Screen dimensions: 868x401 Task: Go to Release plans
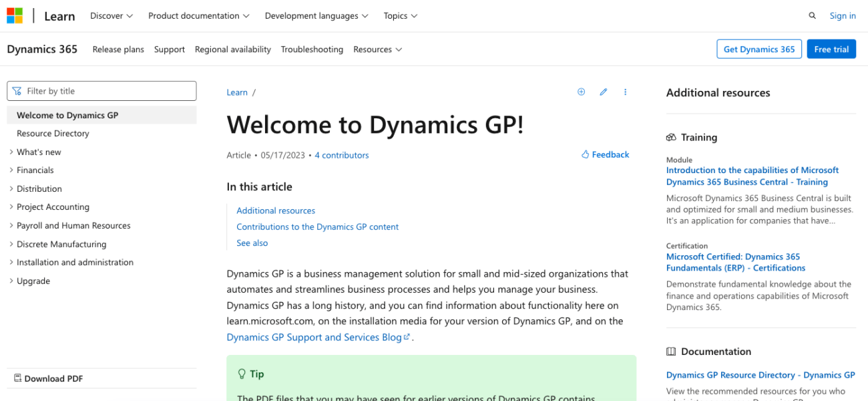tap(118, 49)
